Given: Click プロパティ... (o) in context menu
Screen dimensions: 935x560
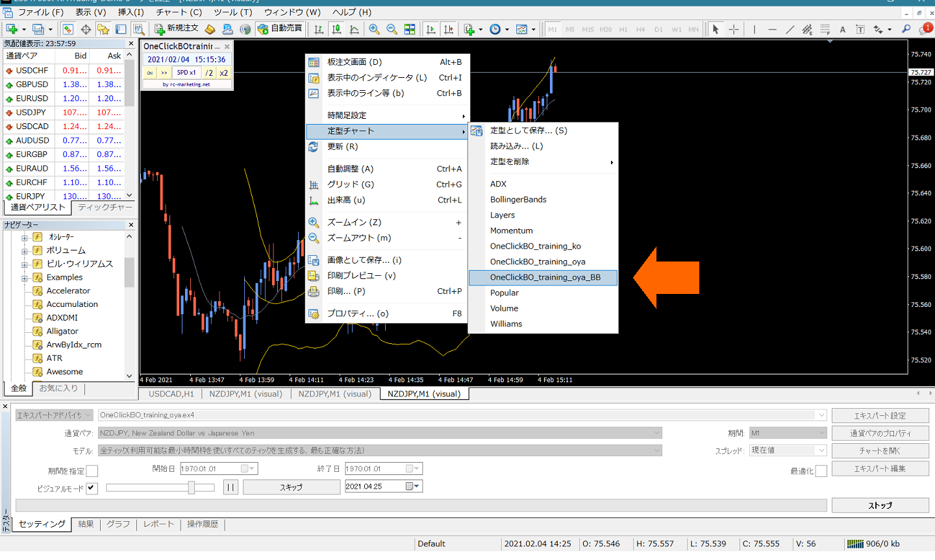Looking at the screenshot, I should pyautogui.click(x=358, y=313).
